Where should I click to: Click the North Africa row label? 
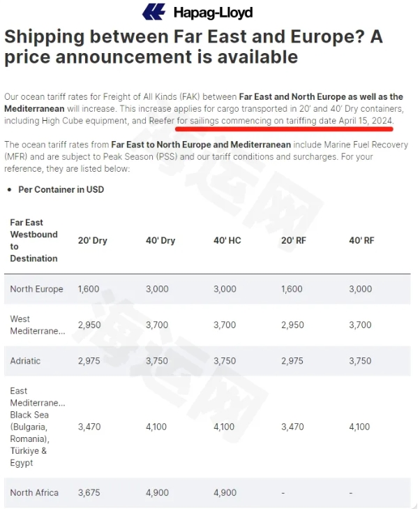pos(34,493)
